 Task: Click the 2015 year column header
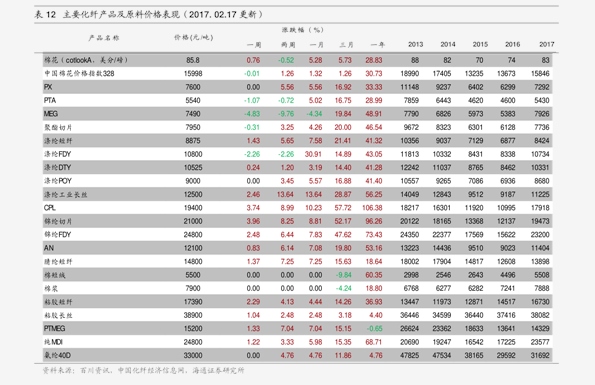click(480, 44)
